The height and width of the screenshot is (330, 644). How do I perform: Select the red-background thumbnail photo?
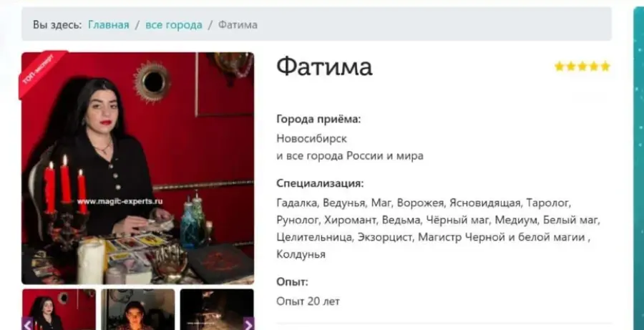(x=59, y=309)
